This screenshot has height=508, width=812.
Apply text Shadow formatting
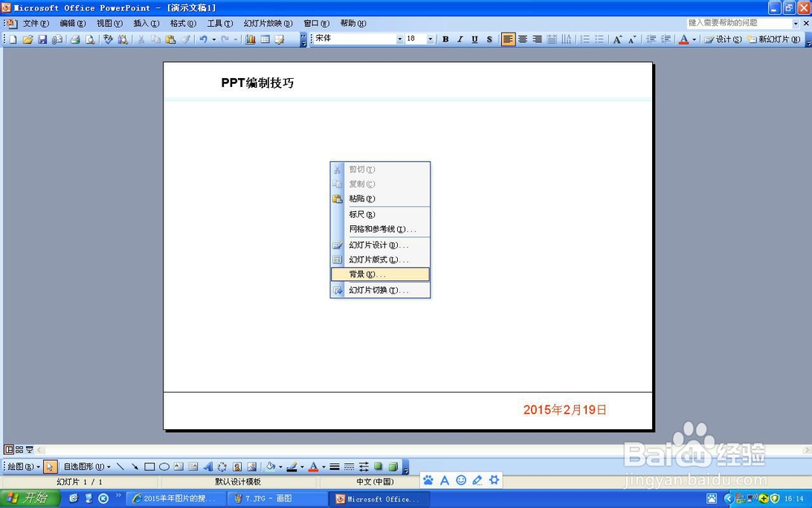click(x=489, y=39)
